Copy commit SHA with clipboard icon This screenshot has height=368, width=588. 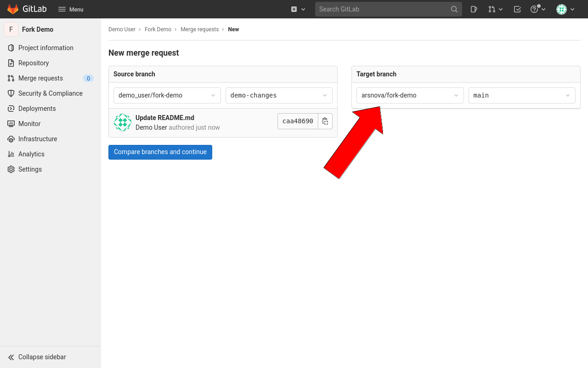coord(325,121)
